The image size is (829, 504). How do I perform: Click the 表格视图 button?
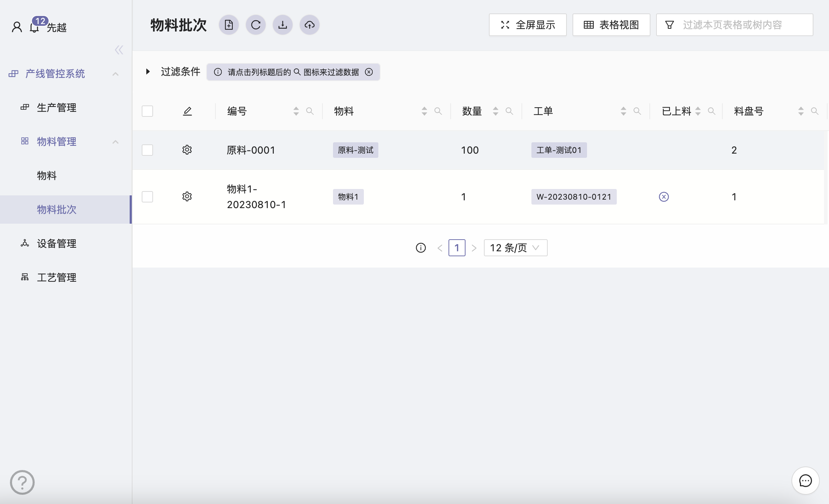tap(611, 25)
